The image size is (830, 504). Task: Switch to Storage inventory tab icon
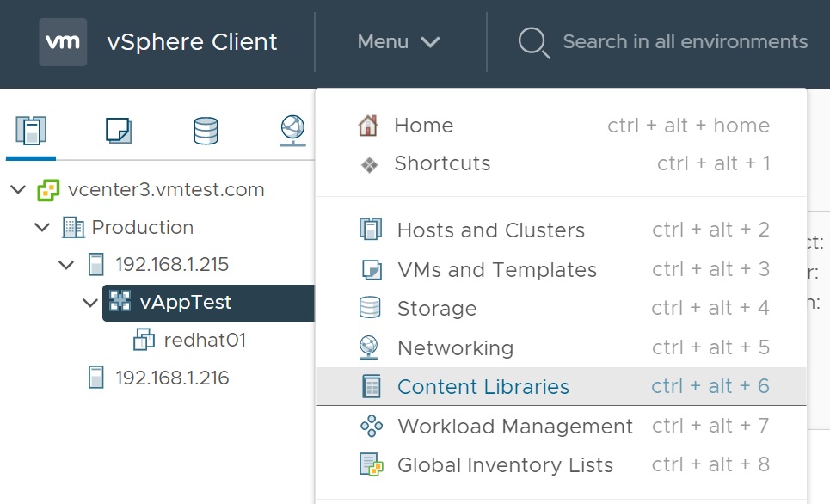pyautogui.click(x=206, y=130)
